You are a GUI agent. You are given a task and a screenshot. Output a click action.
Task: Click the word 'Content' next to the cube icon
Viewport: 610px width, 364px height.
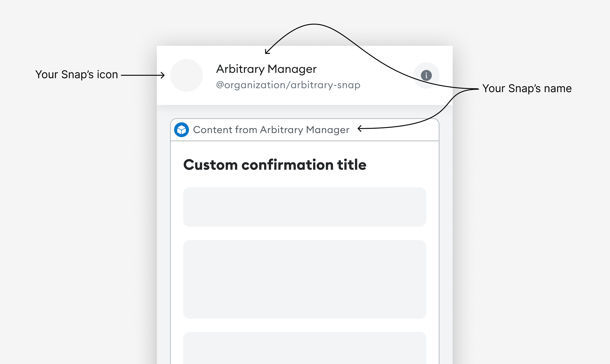pos(212,130)
